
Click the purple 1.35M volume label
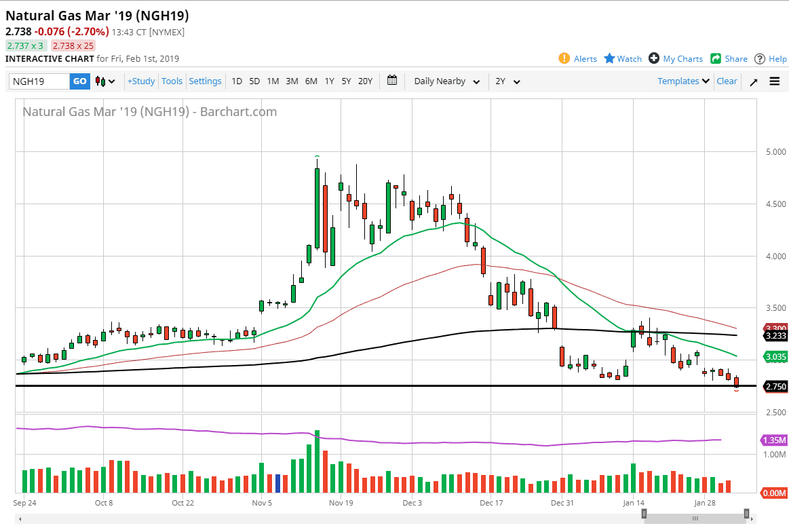click(774, 440)
